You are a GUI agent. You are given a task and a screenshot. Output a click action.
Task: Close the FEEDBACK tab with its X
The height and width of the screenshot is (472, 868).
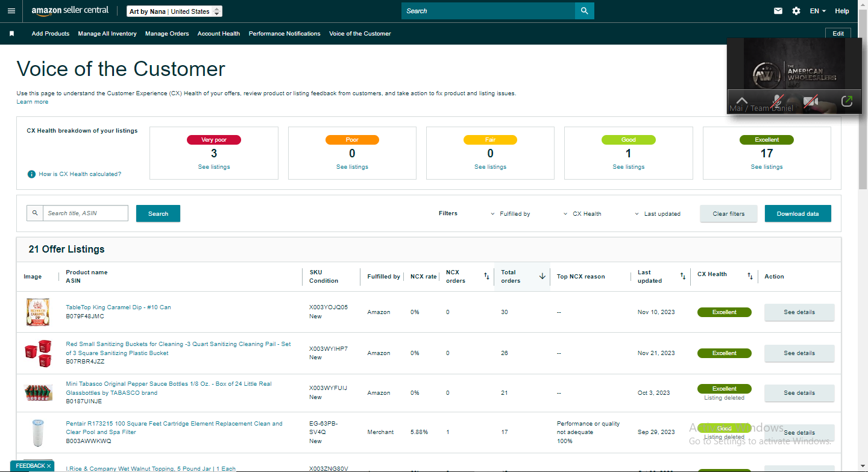[49, 466]
